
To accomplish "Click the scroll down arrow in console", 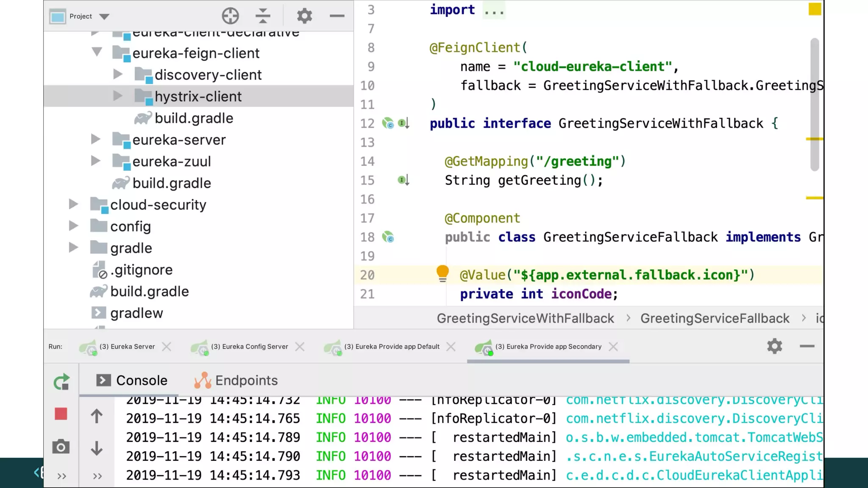I will click(97, 448).
